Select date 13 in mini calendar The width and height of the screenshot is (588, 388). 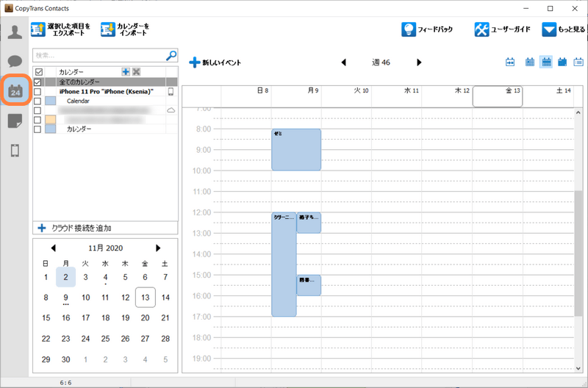coord(145,298)
